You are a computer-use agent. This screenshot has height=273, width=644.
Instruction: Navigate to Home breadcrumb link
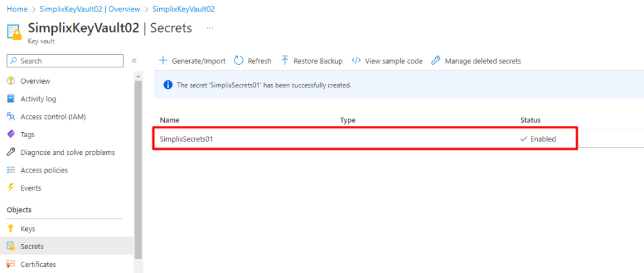click(16, 9)
